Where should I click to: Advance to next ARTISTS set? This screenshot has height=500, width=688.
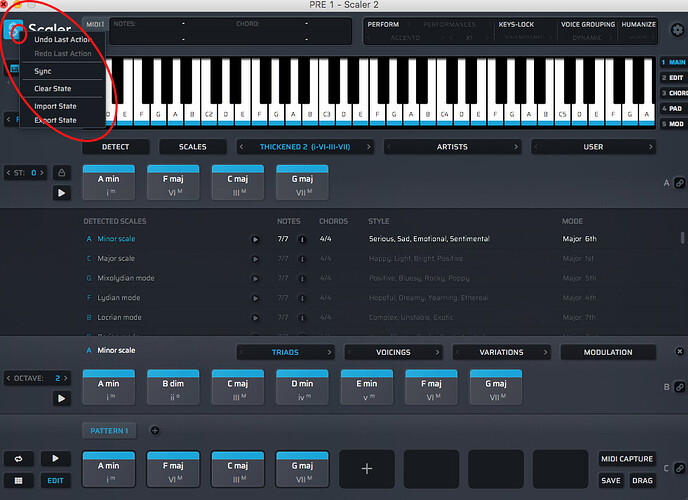(x=516, y=147)
